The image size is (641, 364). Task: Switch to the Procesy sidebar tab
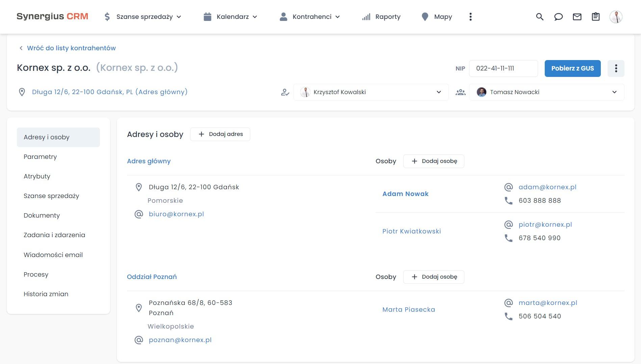click(x=58, y=275)
